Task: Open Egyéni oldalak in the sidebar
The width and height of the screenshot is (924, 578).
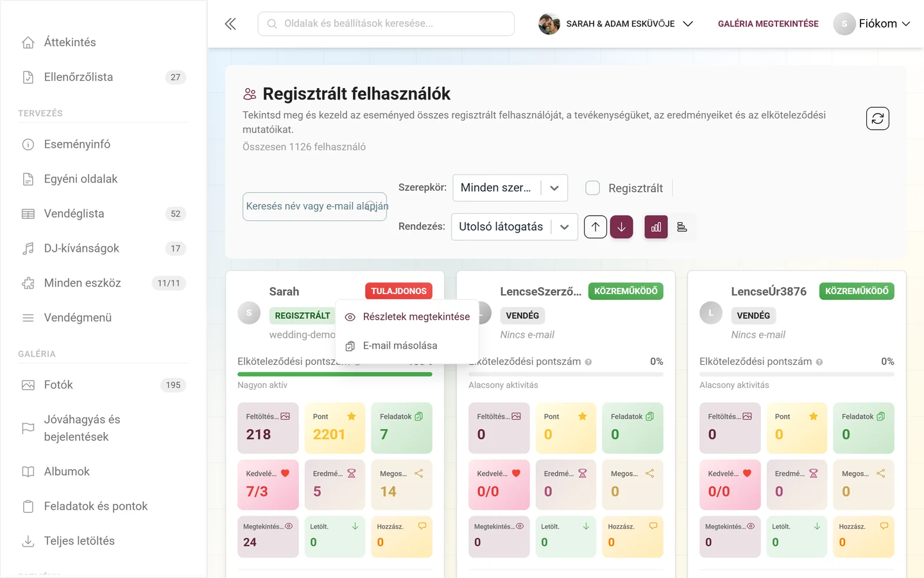Action: click(x=103, y=179)
